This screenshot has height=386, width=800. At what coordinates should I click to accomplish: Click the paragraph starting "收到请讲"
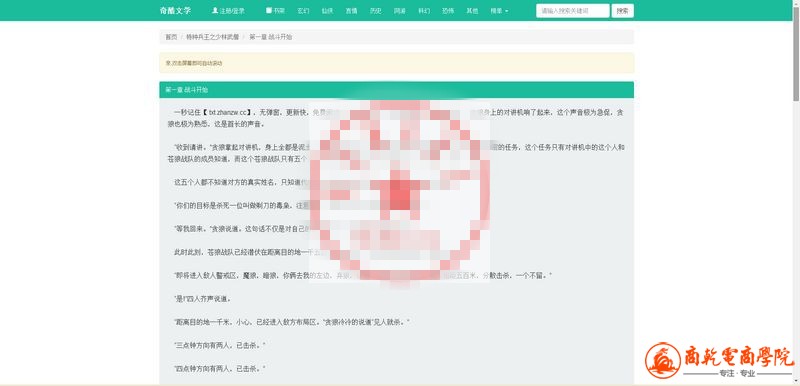pyautogui.click(x=396, y=153)
